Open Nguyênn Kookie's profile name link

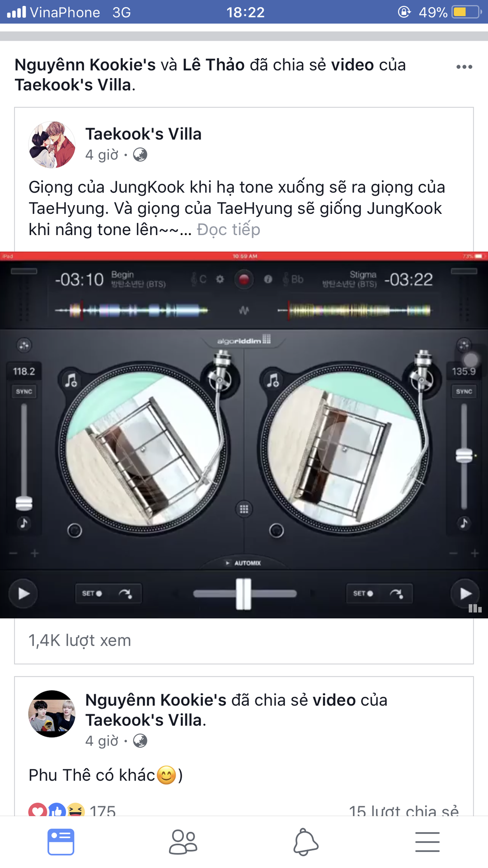(156, 700)
